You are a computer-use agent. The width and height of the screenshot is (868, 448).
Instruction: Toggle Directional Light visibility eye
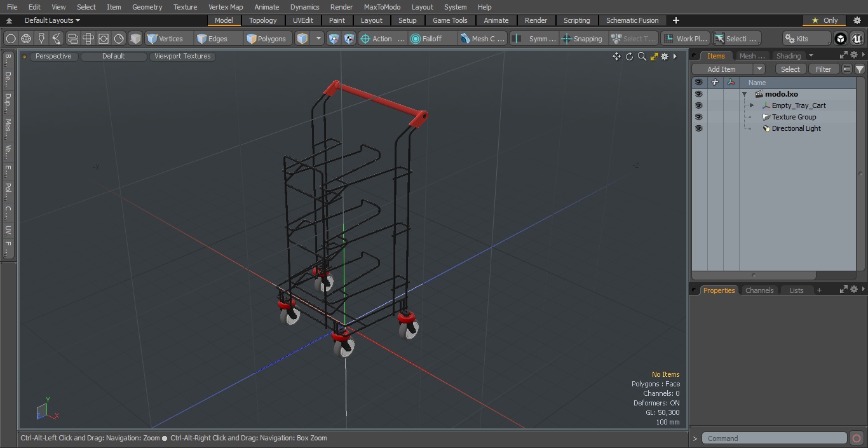(x=698, y=128)
